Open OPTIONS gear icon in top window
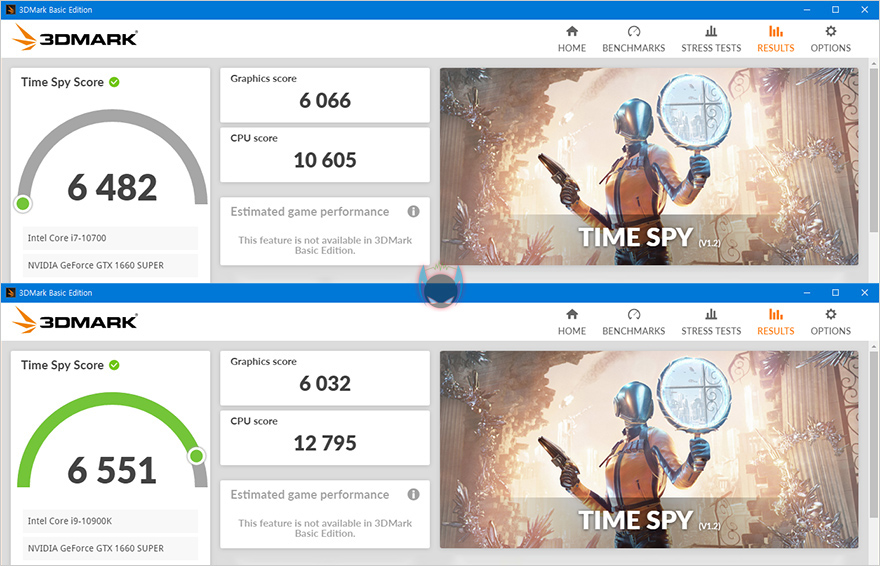Image resolution: width=880 pixels, height=566 pixels. [831, 31]
